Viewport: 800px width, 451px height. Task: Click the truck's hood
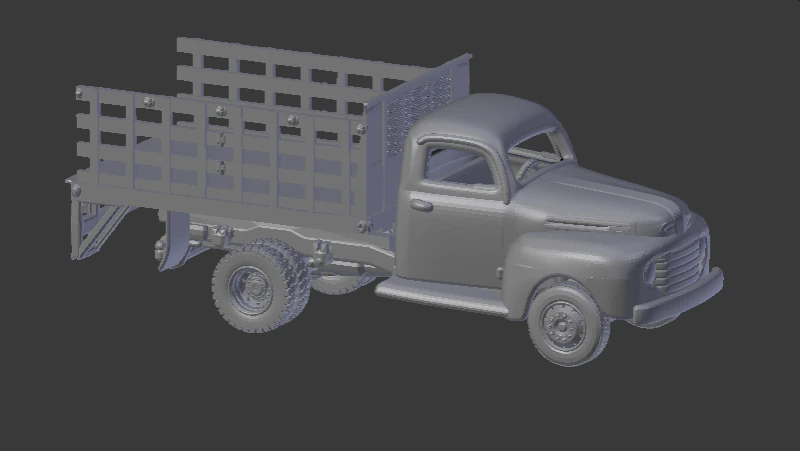pos(599,199)
